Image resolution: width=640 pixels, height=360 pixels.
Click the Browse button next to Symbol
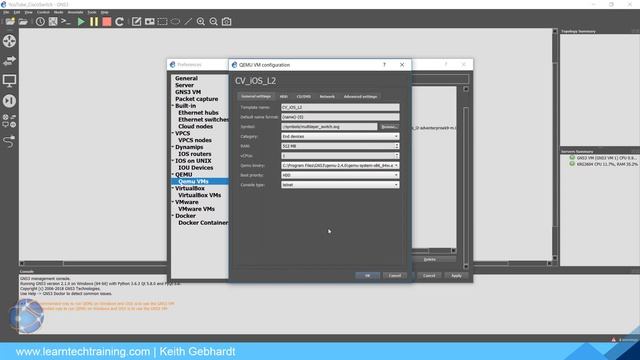pyautogui.click(x=389, y=127)
